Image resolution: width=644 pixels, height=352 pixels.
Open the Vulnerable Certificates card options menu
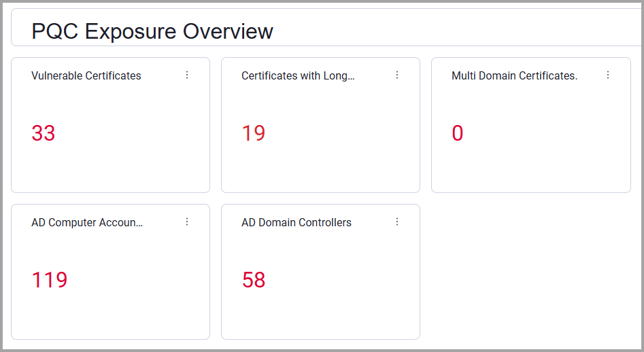pyautogui.click(x=187, y=75)
